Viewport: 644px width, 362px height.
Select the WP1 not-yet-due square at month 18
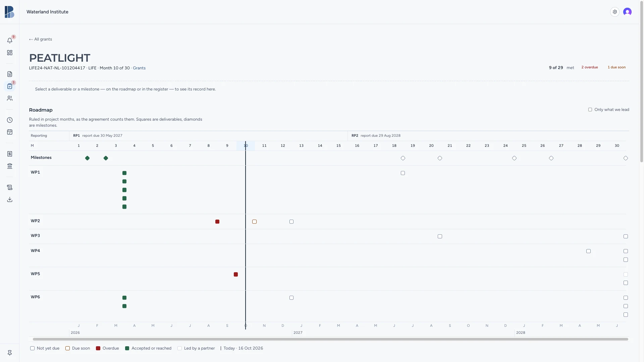[403, 173]
